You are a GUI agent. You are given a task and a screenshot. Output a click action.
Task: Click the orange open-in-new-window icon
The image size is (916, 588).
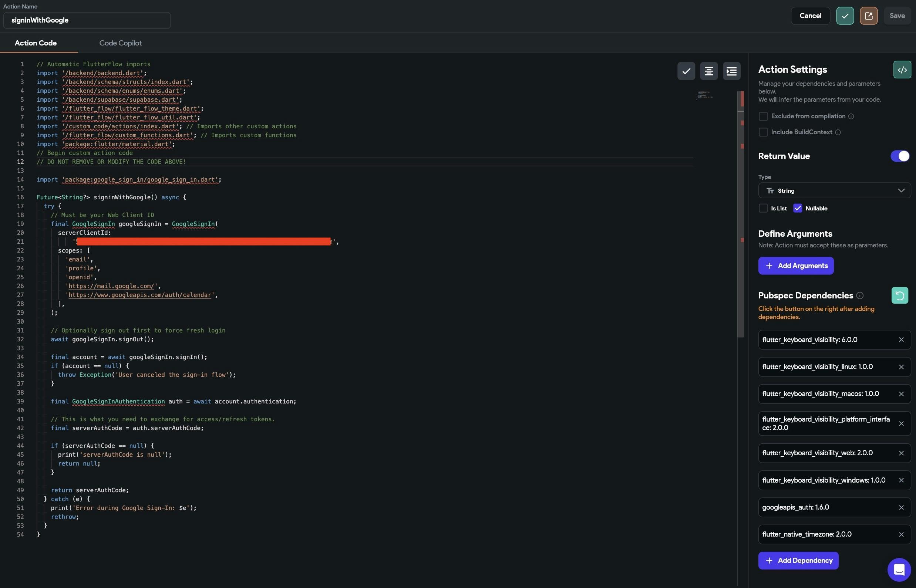pos(868,16)
